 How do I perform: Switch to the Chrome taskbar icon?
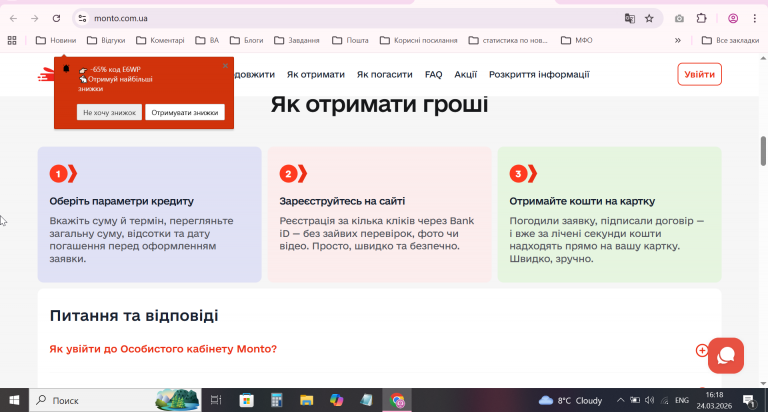pyautogui.click(x=397, y=400)
